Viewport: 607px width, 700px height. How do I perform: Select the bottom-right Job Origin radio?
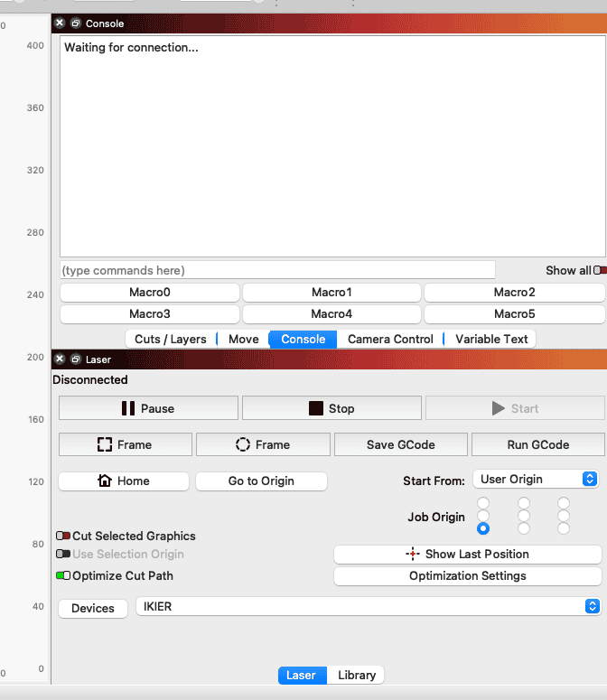point(564,528)
